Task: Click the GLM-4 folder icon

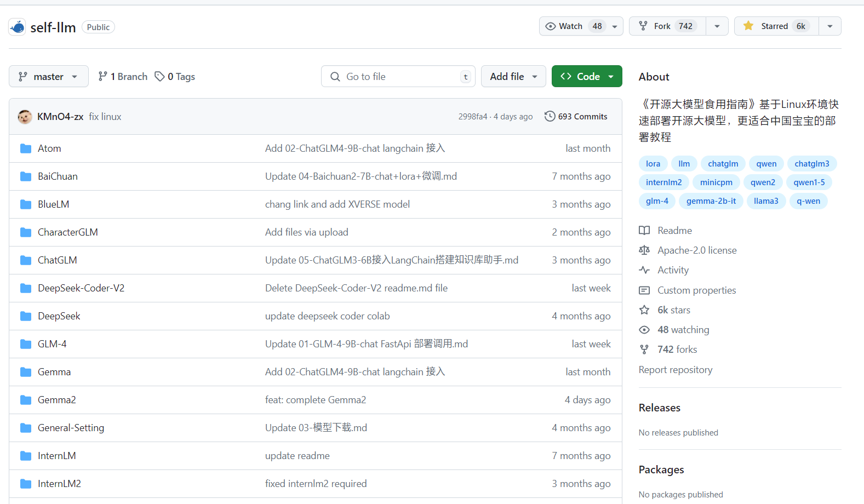Action: [26, 344]
